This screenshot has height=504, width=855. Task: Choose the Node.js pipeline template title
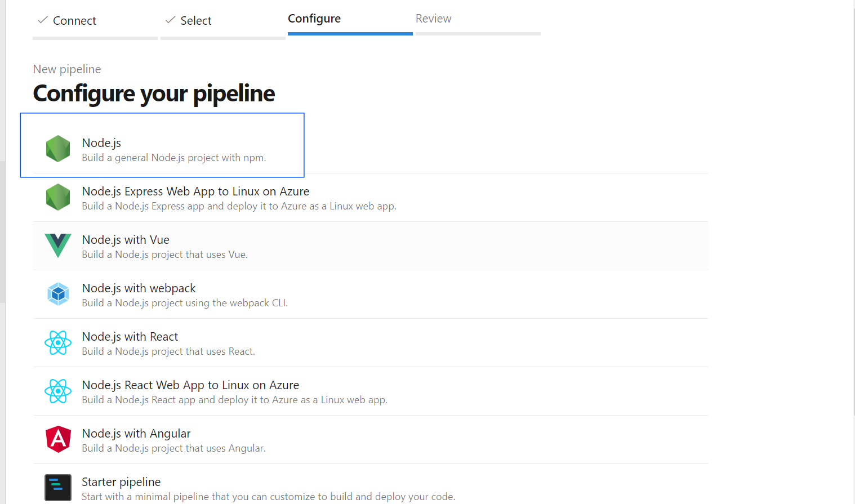[101, 143]
